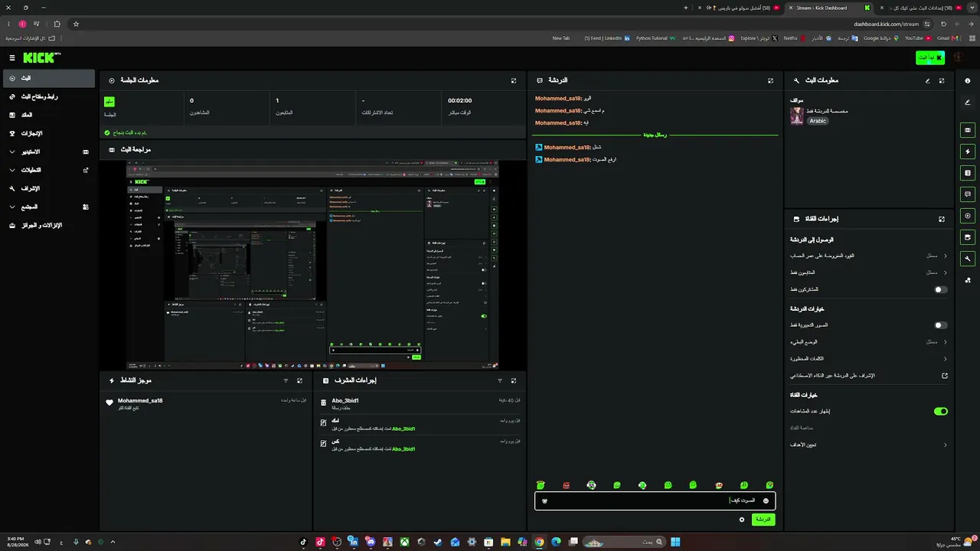980x551 pixels.
Task: Expand the Community (المجتمع) sidebar section
Action: tap(48, 207)
